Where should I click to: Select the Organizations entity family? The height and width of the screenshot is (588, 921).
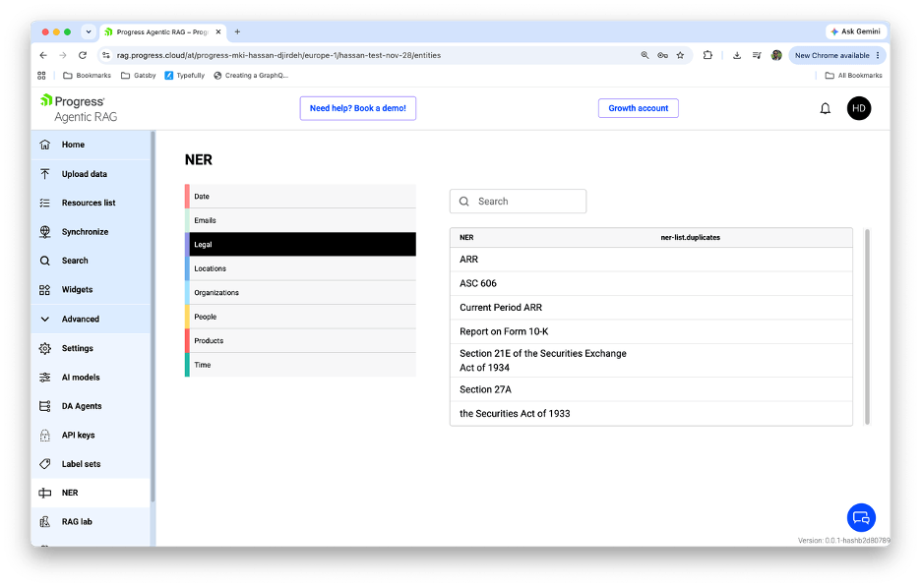click(300, 292)
